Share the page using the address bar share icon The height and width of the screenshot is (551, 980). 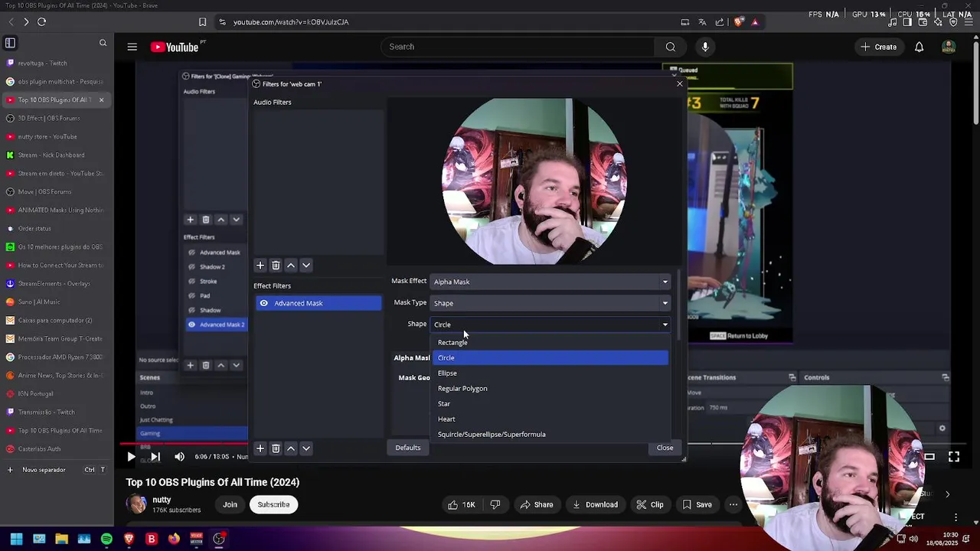click(720, 22)
